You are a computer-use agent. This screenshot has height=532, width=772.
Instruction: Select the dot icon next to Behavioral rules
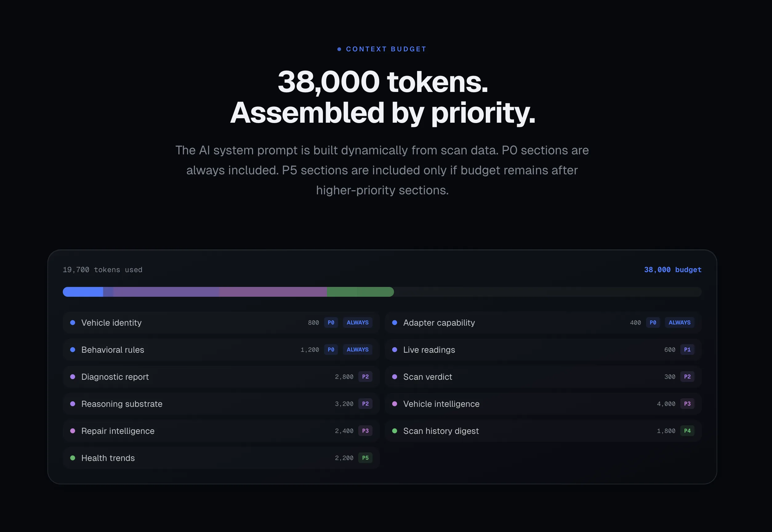pyautogui.click(x=73, y=350)
